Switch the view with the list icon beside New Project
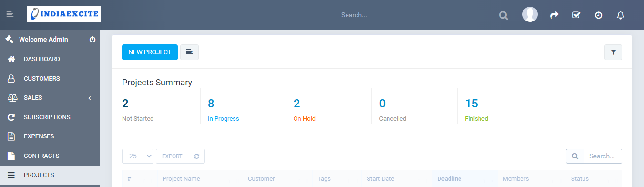Screen dimensions: 644x187 [189, 52]
